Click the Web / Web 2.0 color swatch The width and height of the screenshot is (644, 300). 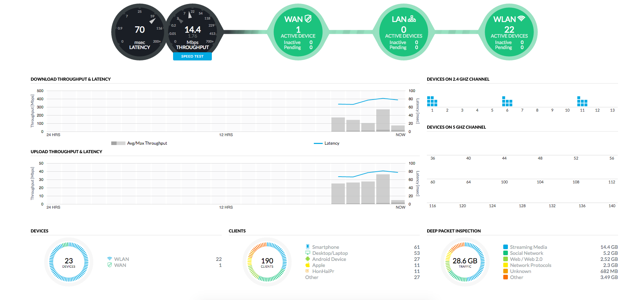pyautogui.click(x=505, y=259)
